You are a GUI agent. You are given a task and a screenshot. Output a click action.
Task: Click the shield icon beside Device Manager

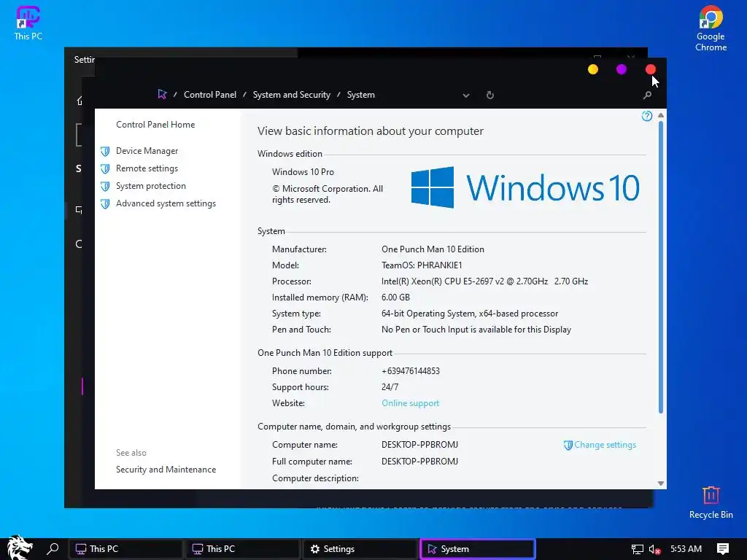pos(105,152)
